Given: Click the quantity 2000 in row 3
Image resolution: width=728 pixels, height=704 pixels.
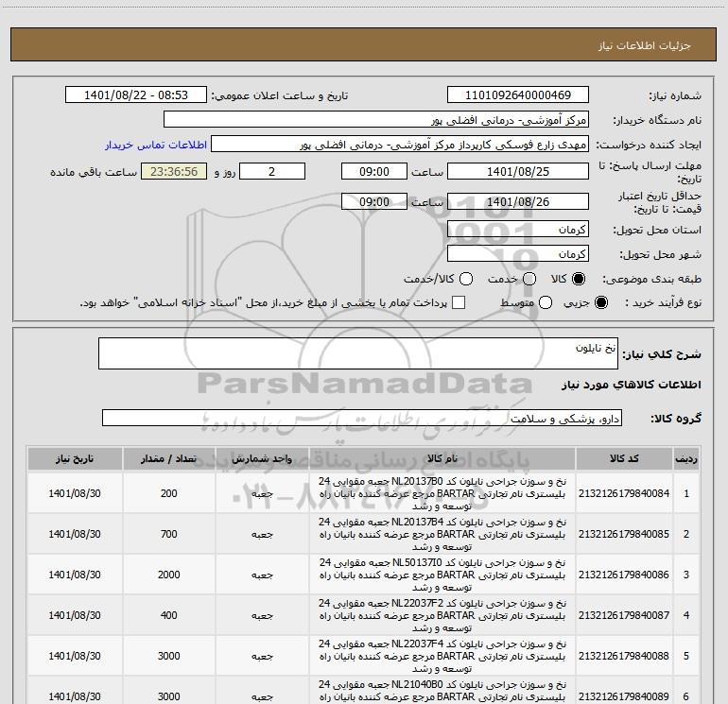Looking at the screenshot, I should [x=168, y=575].
